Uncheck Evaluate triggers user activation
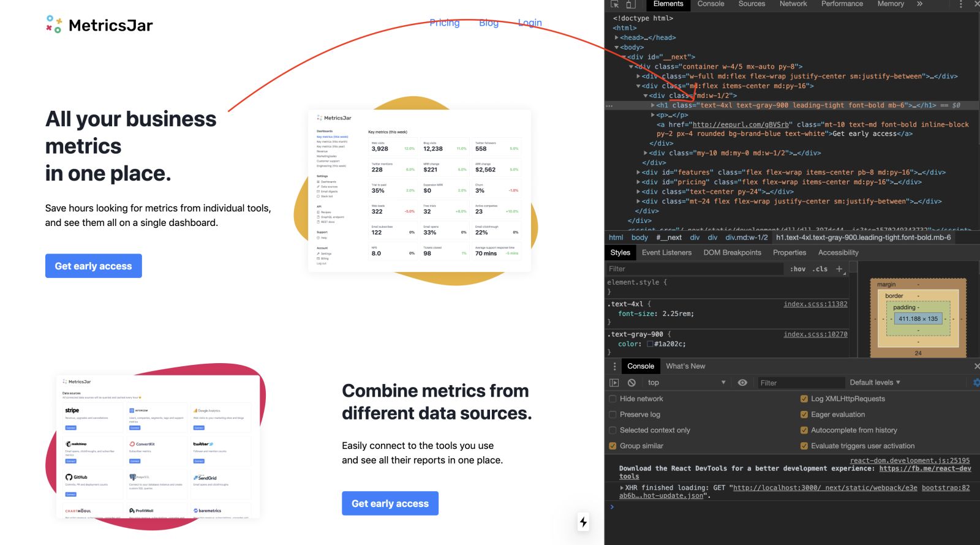The image size is (980, 545). tap(804, 446)
